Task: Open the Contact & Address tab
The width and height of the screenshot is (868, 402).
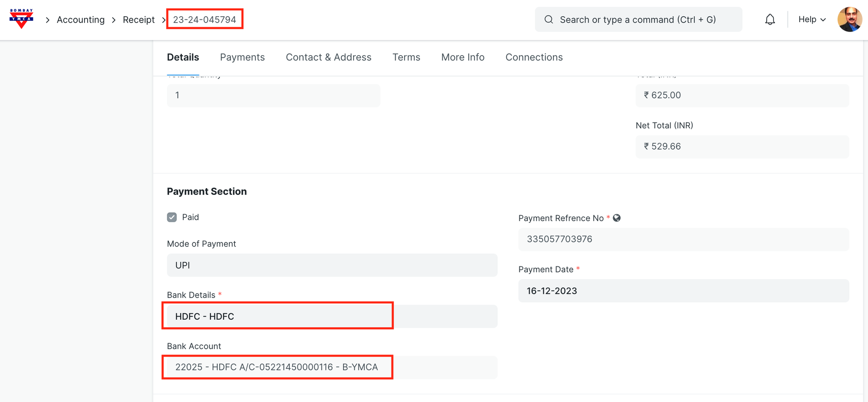Action: pos(328,57)
